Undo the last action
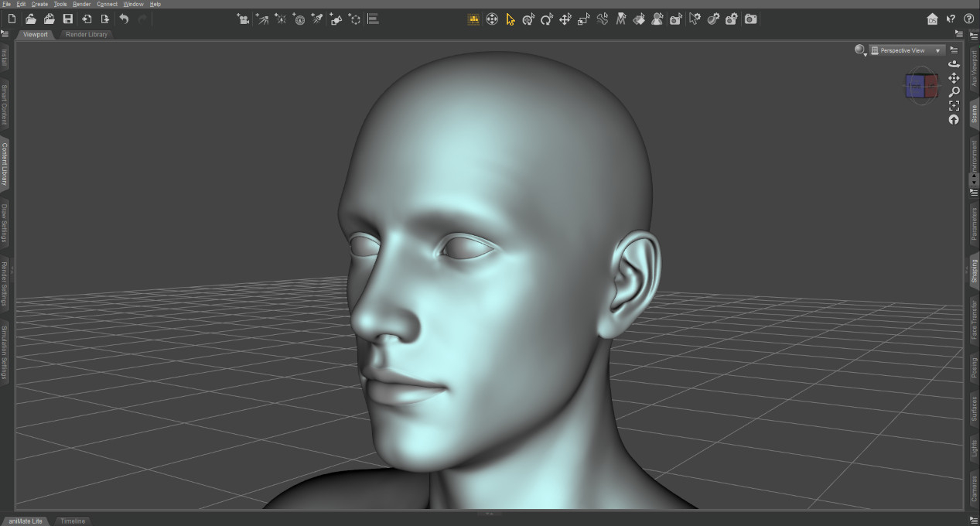980x526 pixels. coord(124,19)
